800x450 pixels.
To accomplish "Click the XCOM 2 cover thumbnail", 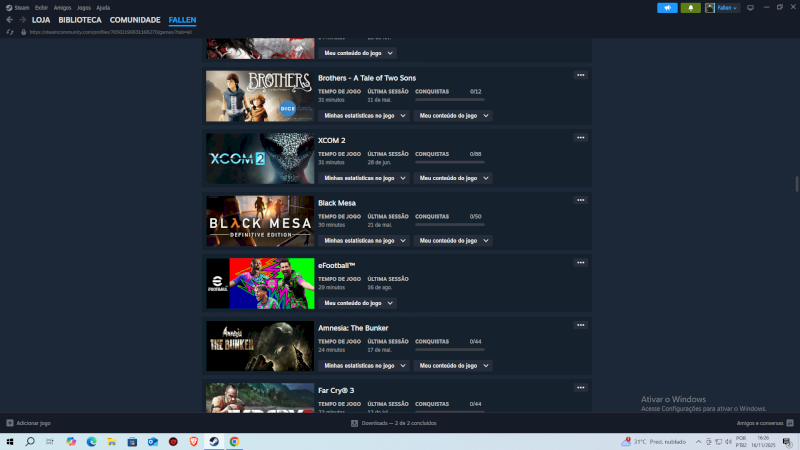I will pyautogui.click(x=260, y=159).
